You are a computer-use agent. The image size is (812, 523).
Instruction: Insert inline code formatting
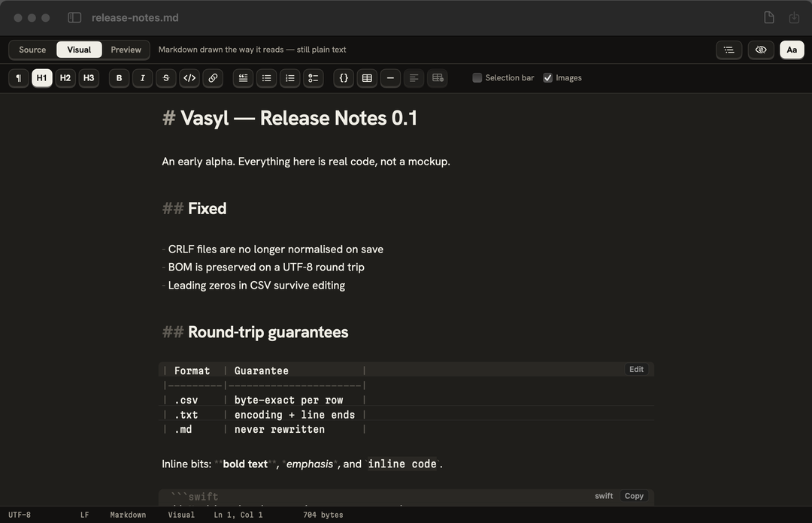coord(189,77)
